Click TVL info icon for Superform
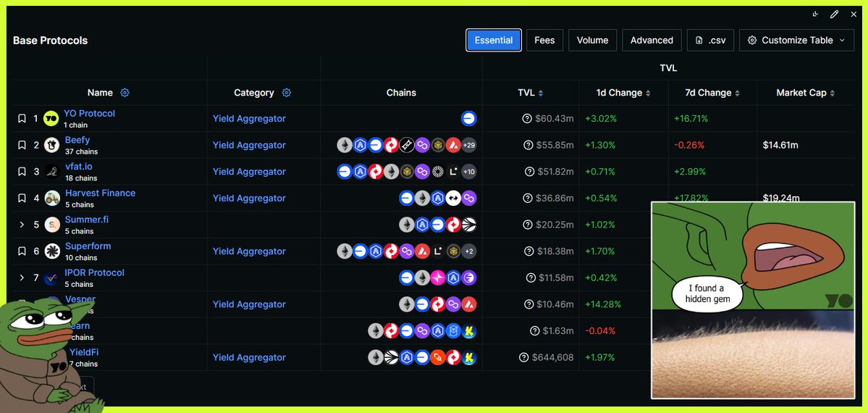 coord(528,251)
